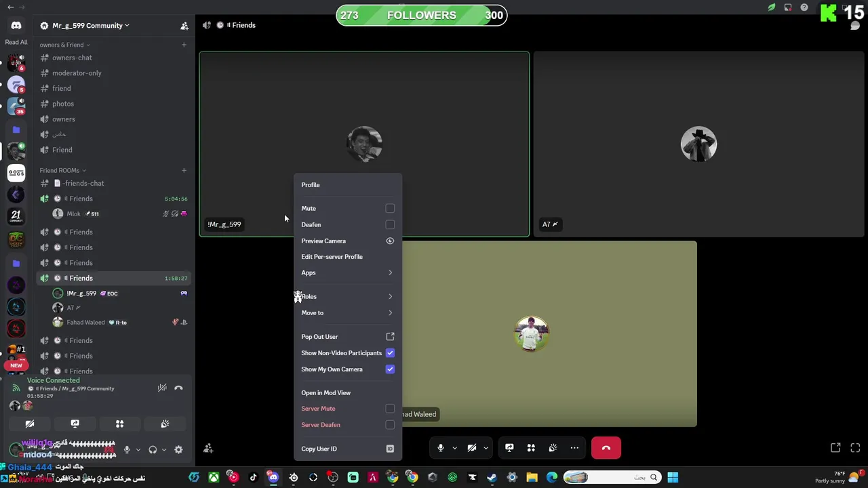Image resolution: width=868 pixels, height=488 pixels.
Task: Open soundboard from call control bar
Action: coord(553,448)
